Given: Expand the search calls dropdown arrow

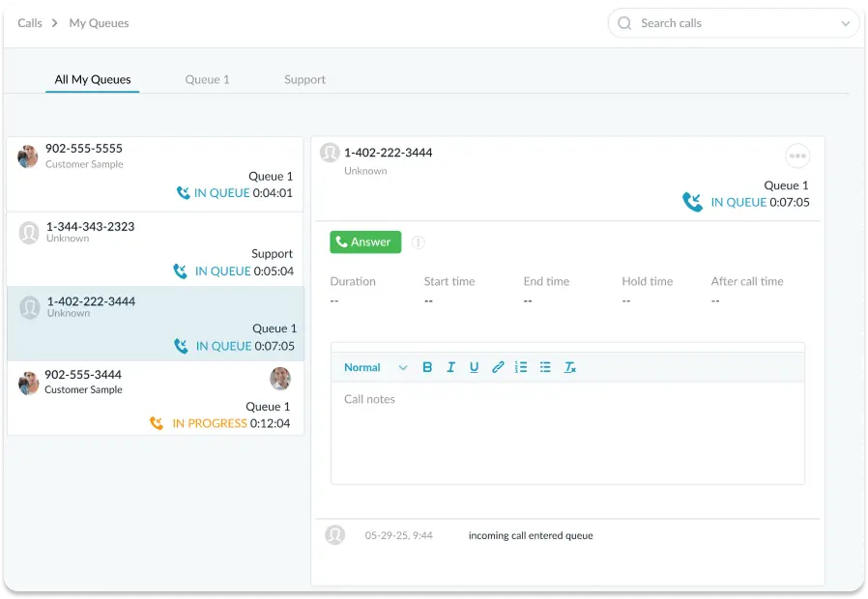Looking at the screenshot, I should pyautogui.click(x=845, y=23).
